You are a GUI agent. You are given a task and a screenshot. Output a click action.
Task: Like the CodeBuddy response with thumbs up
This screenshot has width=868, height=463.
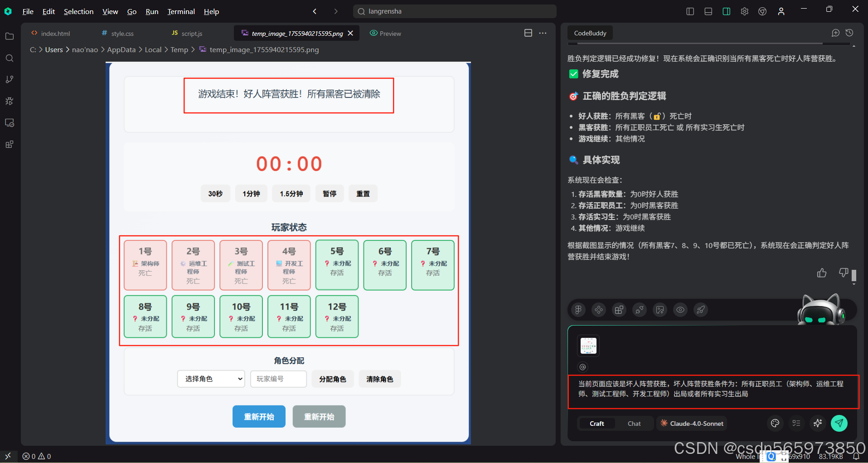click(x=822, y=273)
